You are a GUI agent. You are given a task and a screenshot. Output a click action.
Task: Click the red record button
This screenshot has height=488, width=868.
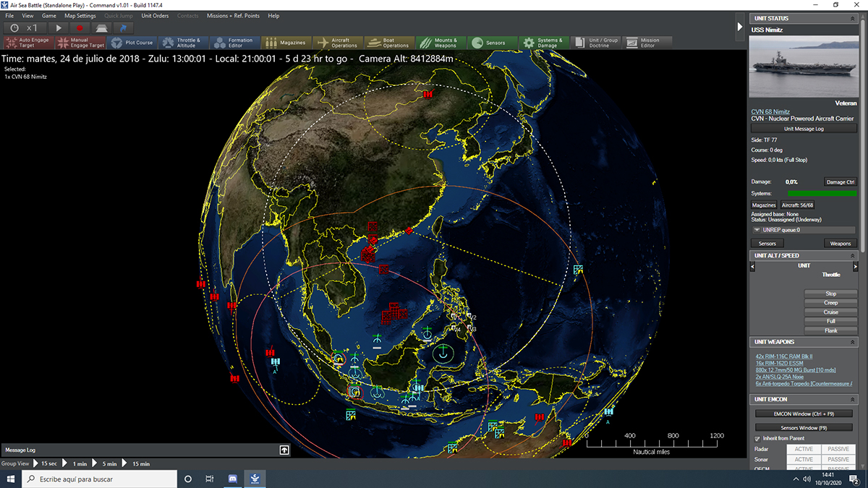pyautogui.click(x=81, y=27)
